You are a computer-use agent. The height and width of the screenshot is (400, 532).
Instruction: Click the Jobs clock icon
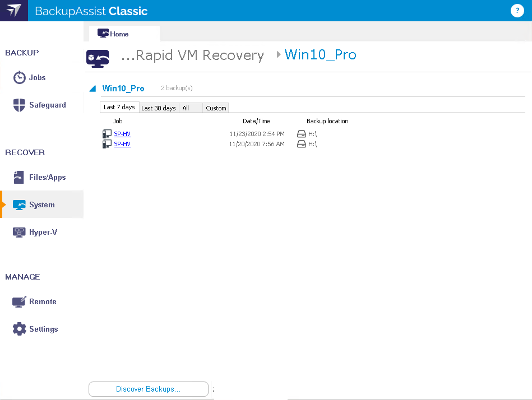(19, 78)
